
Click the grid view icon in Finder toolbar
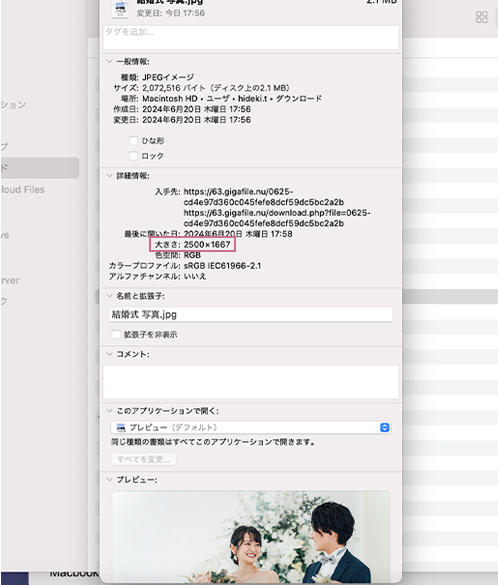482,17
